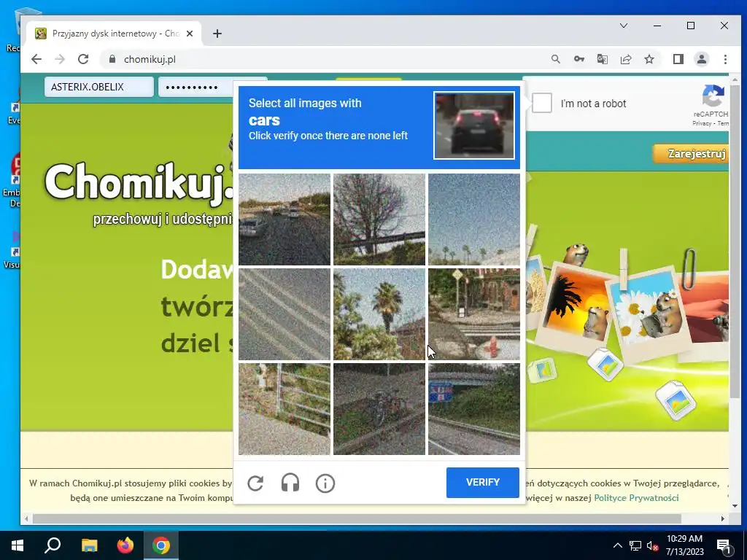Show hidden system tray icons
The image size is (747, 560).
click(x=617, y=545)
